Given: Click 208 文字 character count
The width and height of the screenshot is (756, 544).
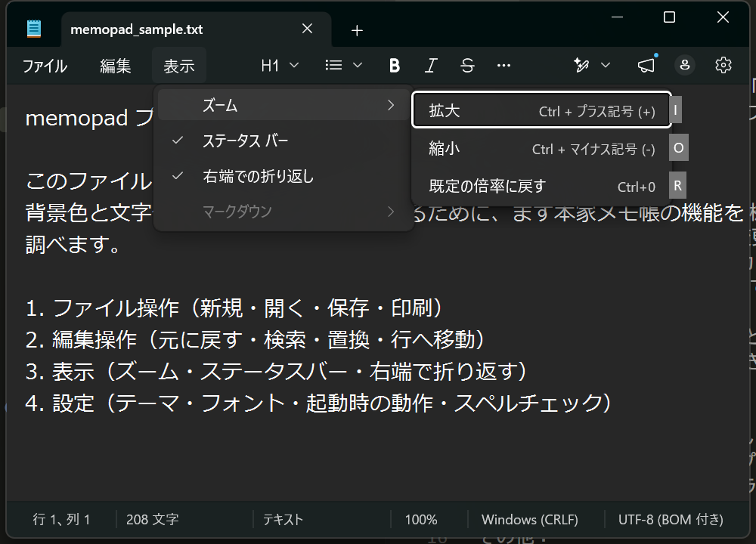Looking at the screenshot, I should (x=153, y=519).
